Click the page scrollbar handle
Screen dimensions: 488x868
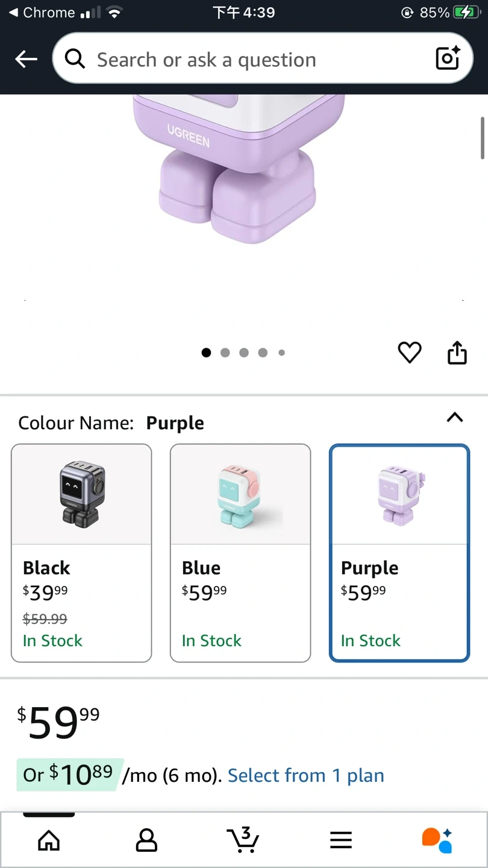[x=483, y=137]
